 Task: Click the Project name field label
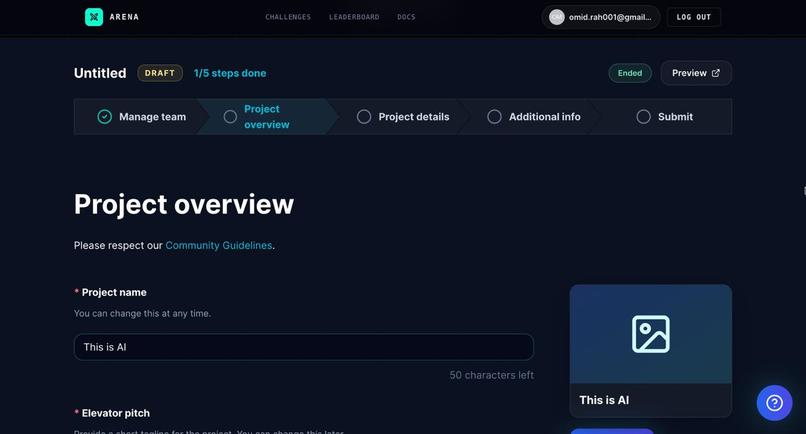coord(114,292)
